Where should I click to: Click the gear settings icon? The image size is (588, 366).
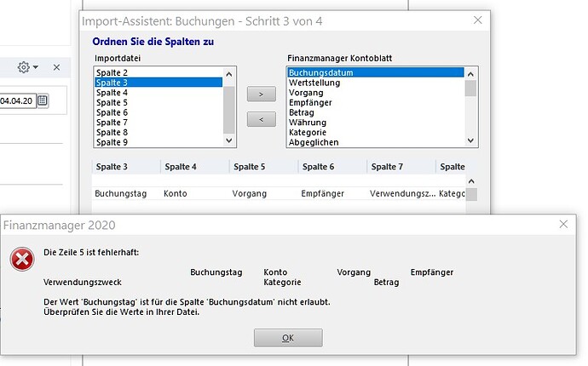pyautogui.click(x=23, y=67)
